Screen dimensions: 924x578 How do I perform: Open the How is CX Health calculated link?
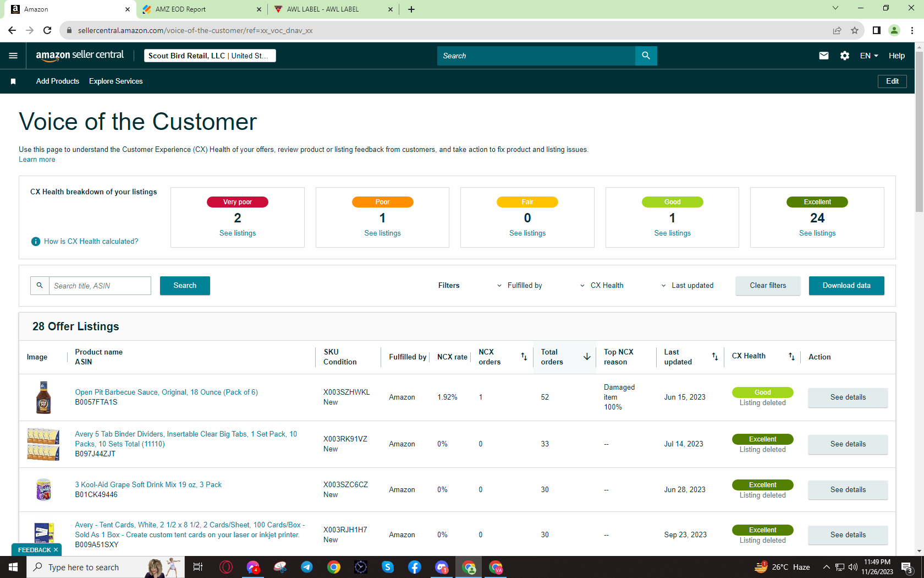coord(91,242)
